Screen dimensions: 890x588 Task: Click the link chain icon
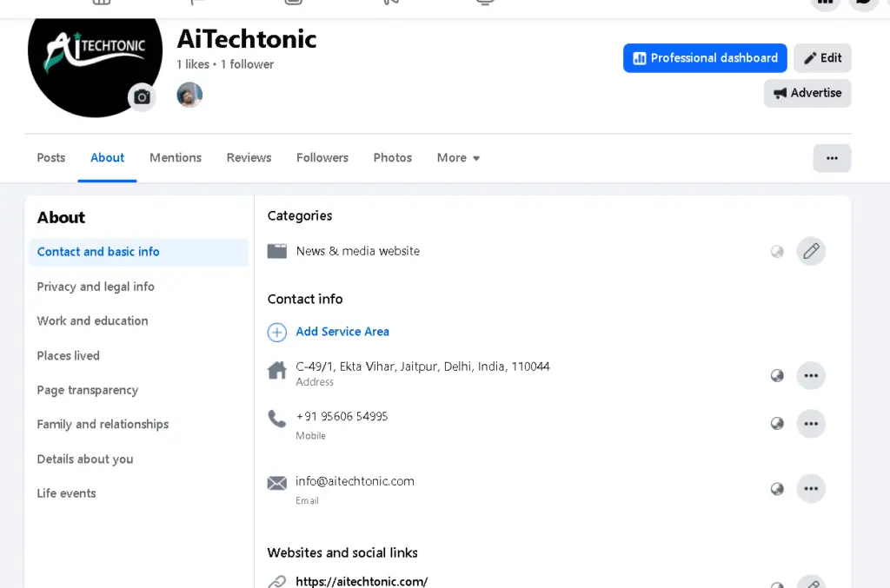[277, 581]
